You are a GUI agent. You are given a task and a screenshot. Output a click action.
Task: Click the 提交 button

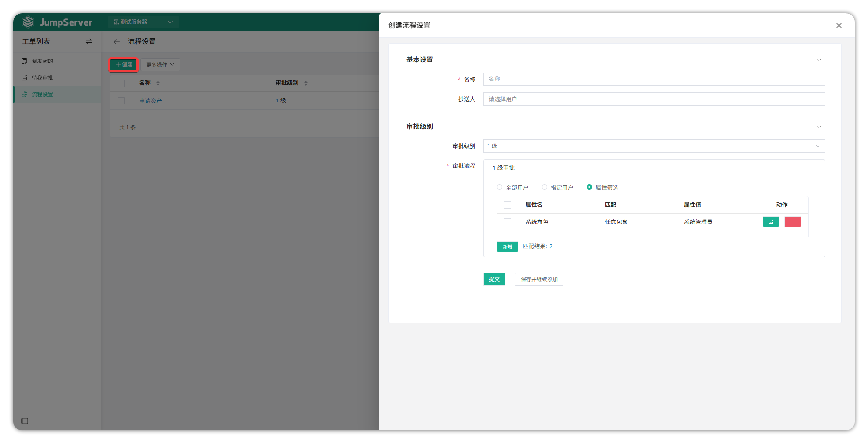coord(494,279)
